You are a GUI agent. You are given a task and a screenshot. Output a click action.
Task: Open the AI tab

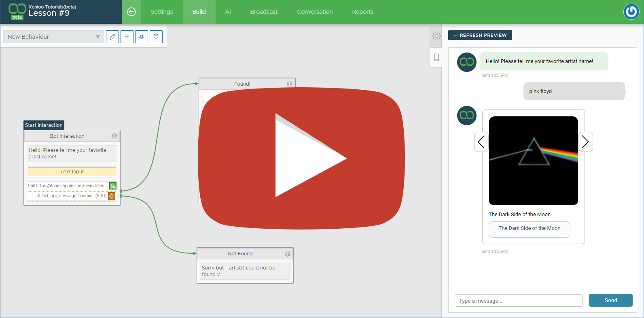click(x=228, y=12)
